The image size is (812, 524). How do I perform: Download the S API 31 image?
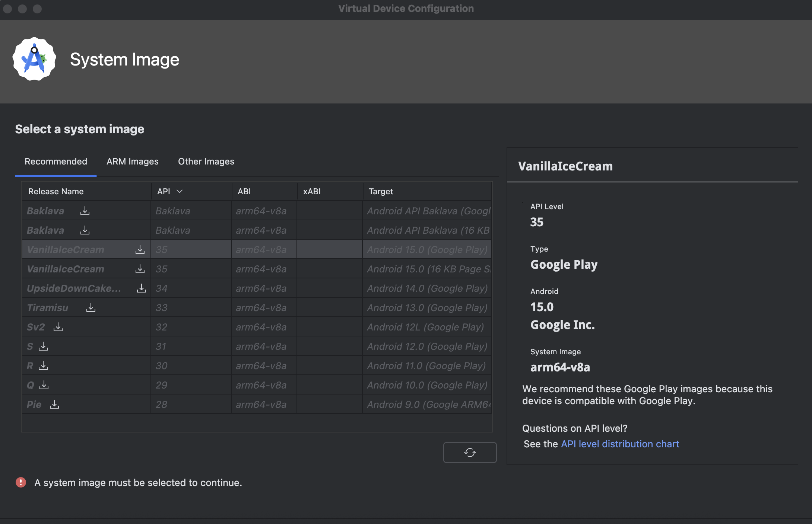43,346
